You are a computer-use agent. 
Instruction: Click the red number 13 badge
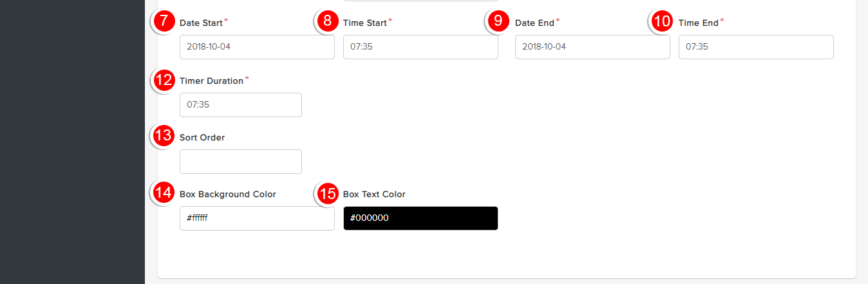tap(164, 136)
